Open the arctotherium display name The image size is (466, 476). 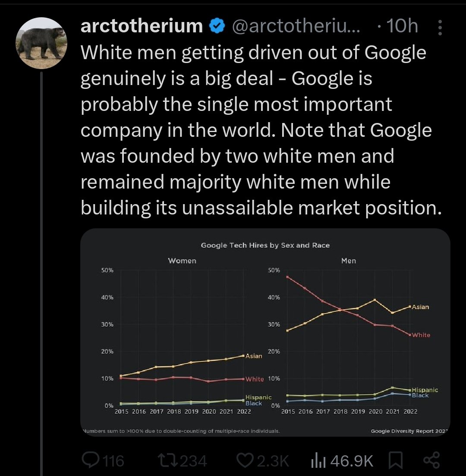(x=142, y=26)
